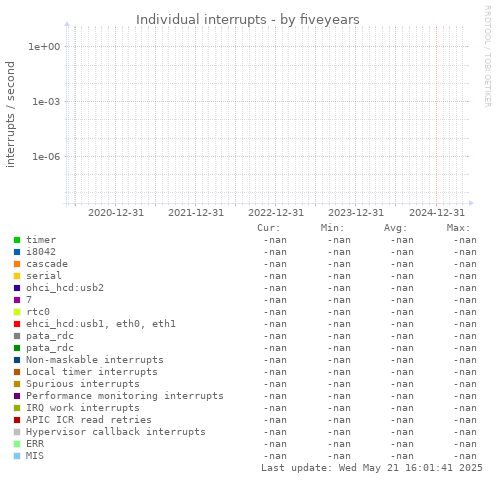497x480 pixels.
Task: Click the green timer legend swatch
Action: point(17,240)
